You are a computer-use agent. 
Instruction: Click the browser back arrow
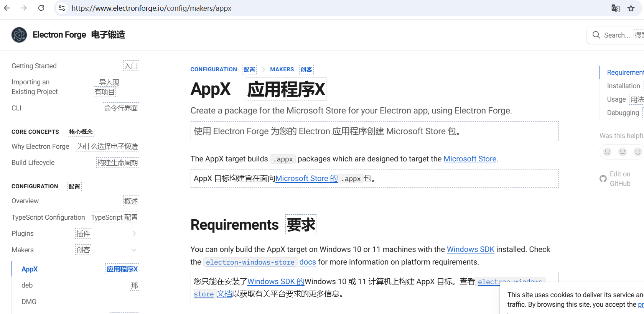(x=7, y=8)
